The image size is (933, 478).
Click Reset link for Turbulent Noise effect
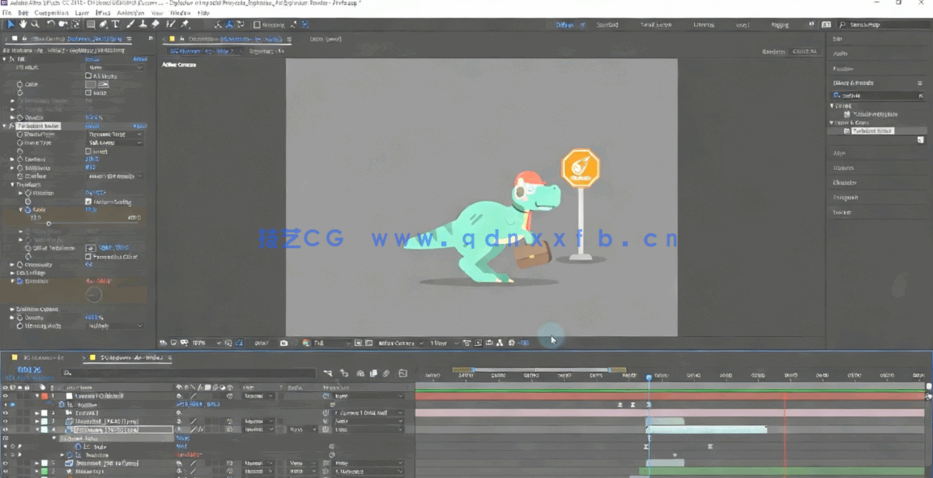click(92, 126)
